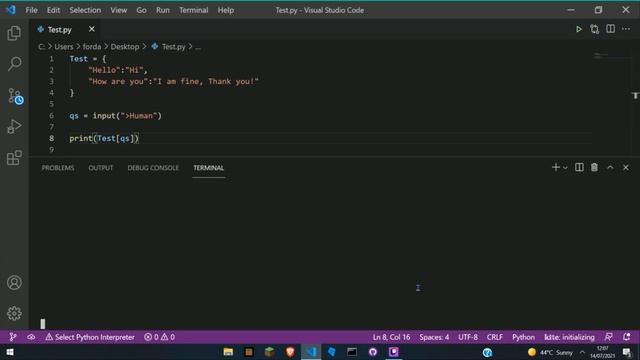Click the terminal input cursor area

click(x=43, y=324)
